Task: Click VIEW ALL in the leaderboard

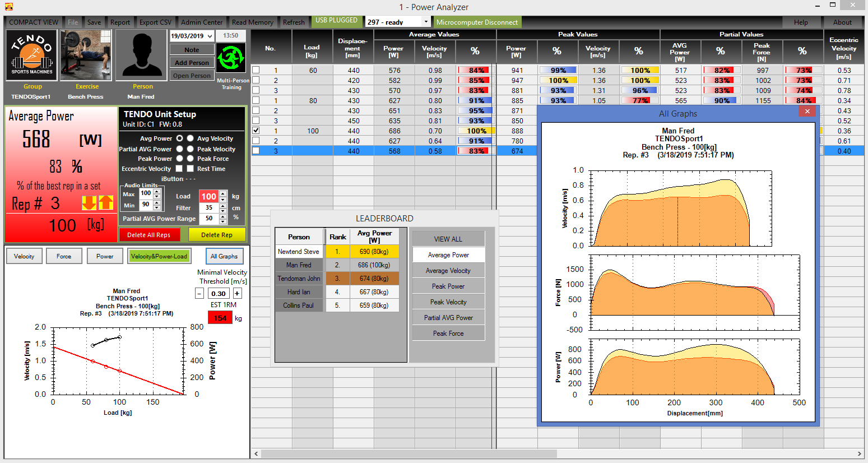Action: click(448, 239)
